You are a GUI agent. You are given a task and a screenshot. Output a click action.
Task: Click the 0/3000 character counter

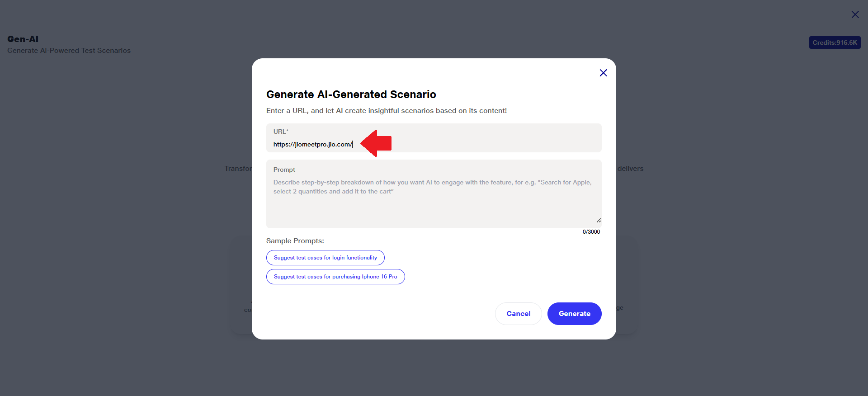pyautogui.click(x=591, y=232)
